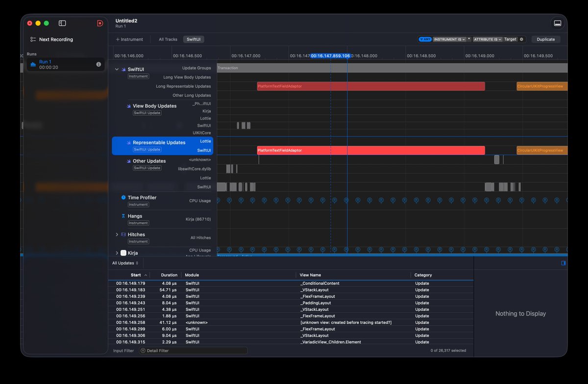Click the CircularUIKitProgressView bar in Long Representable Updates
This screenshot has height=384, width=588.
(542, 86)
